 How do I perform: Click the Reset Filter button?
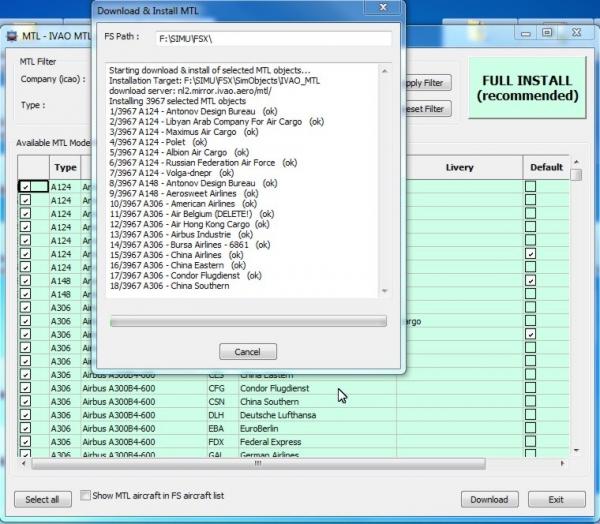(428, 109)
